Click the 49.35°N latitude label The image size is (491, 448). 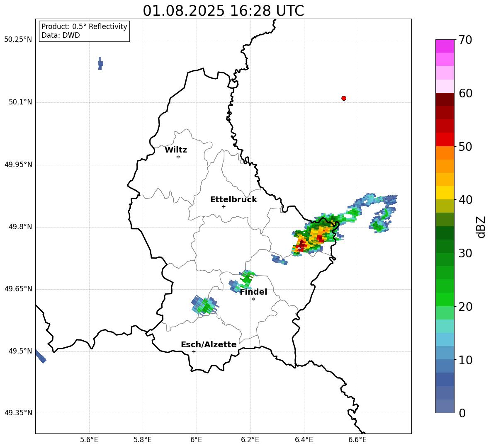[x=18, y=413]
